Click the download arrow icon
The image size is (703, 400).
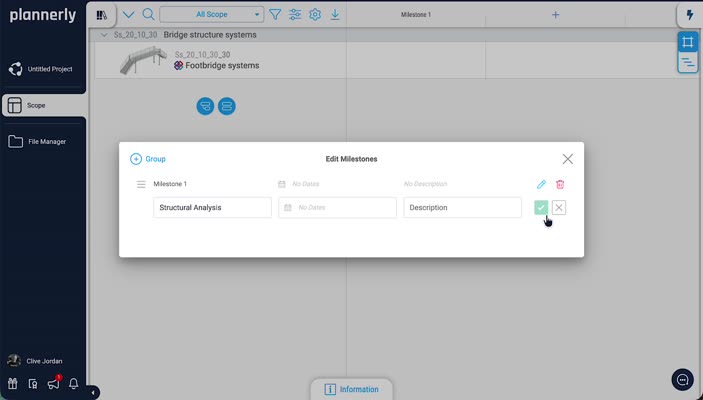[x=335, y=15]
